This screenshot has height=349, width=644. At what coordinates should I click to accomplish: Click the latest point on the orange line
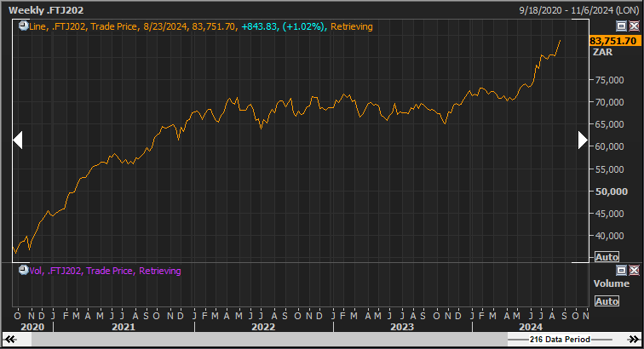tap(561, 40)
